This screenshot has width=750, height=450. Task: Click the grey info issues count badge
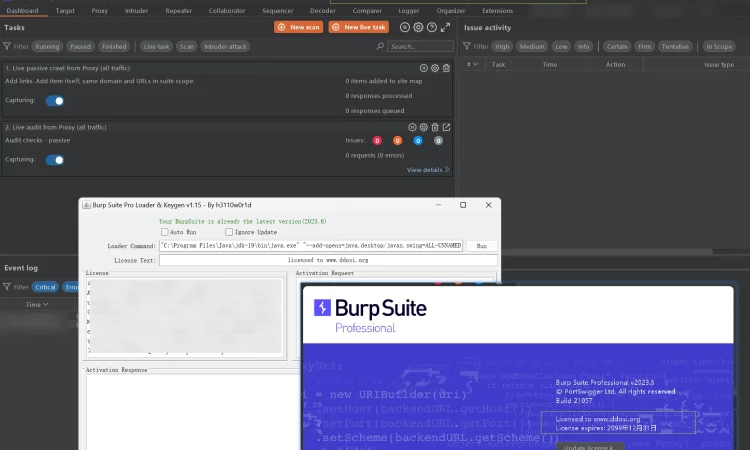coord(438,141)
